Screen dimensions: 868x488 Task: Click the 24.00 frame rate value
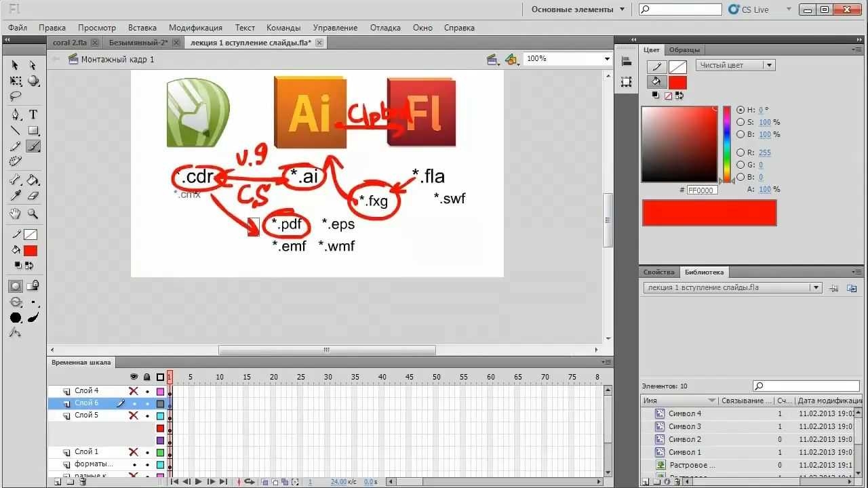coord(338,482)
